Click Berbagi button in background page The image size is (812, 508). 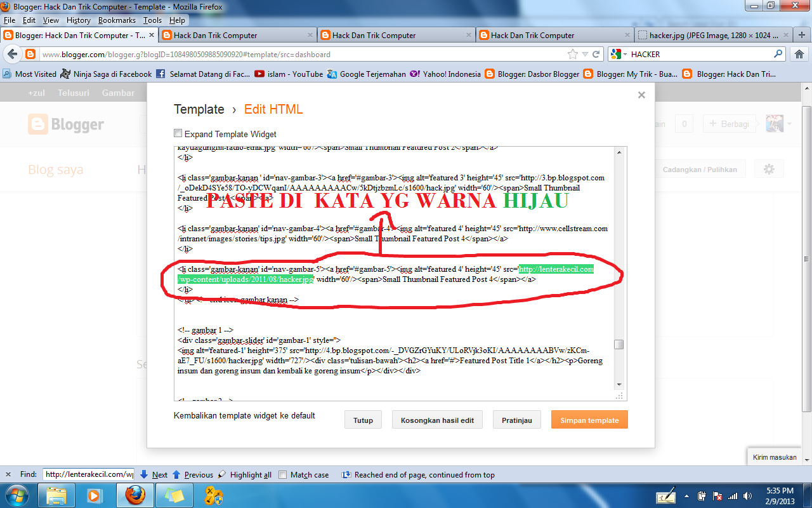[x=730, y=124]
